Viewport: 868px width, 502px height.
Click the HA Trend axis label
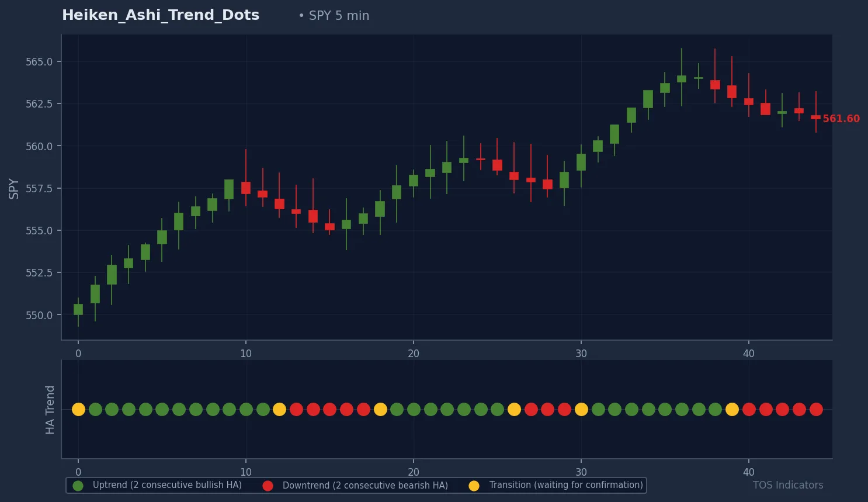(x=50, y=409)
